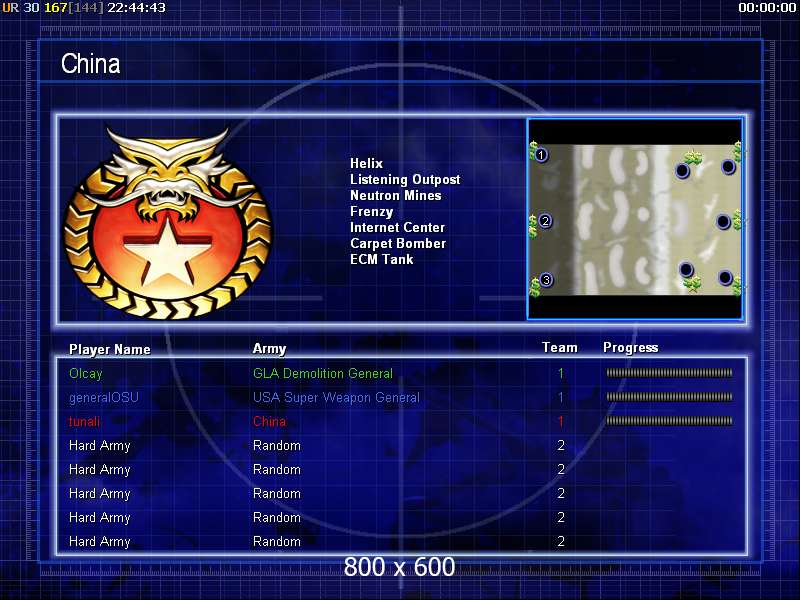Select start position 1 on the map preview
The width and height of the screenshot is (800, 600).
pos(541,154)
